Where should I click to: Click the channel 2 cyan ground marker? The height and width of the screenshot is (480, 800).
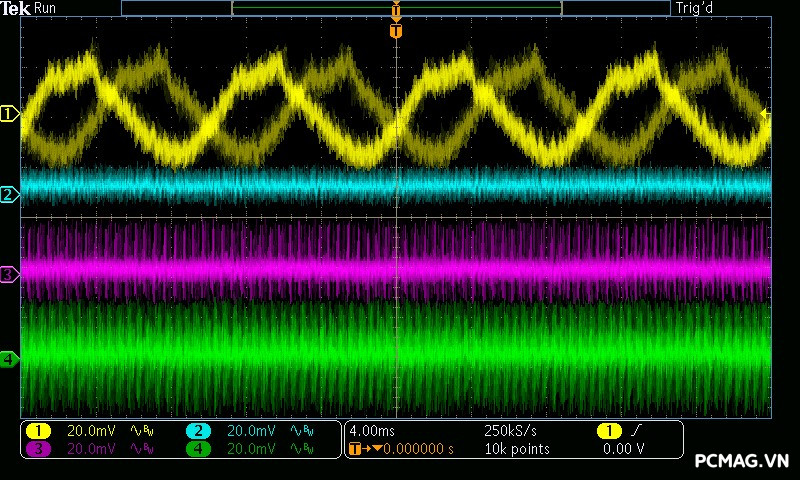[x=9, y=194]
